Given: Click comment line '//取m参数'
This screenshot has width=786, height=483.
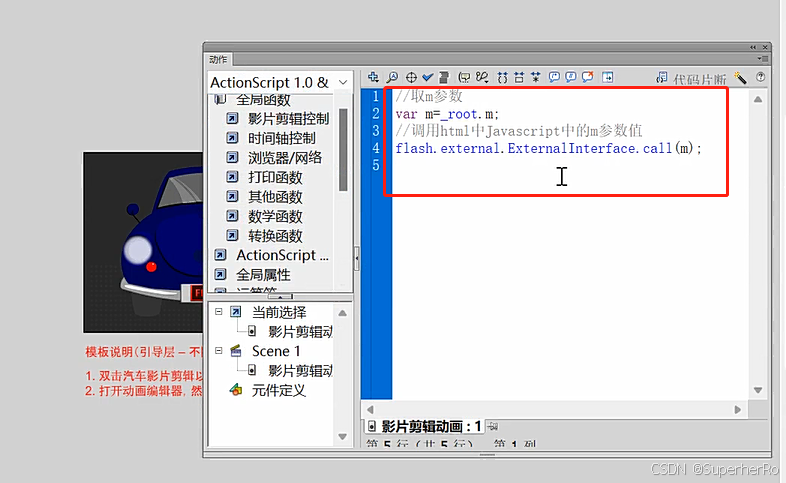Looking at the screenshot, I should [x=429, y=96].
